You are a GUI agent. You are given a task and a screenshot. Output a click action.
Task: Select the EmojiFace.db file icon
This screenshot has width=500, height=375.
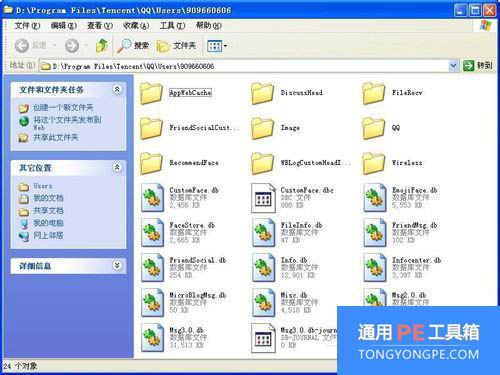click(375, 198)
